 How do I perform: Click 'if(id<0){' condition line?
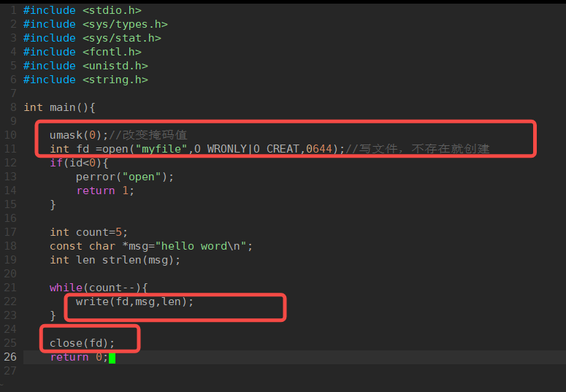[79, 163]
